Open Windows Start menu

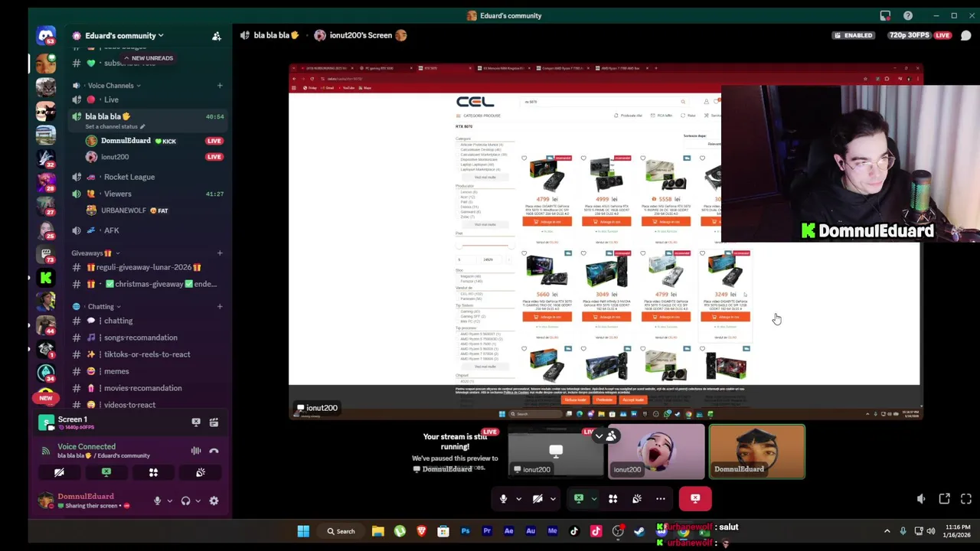pos(303,531)
